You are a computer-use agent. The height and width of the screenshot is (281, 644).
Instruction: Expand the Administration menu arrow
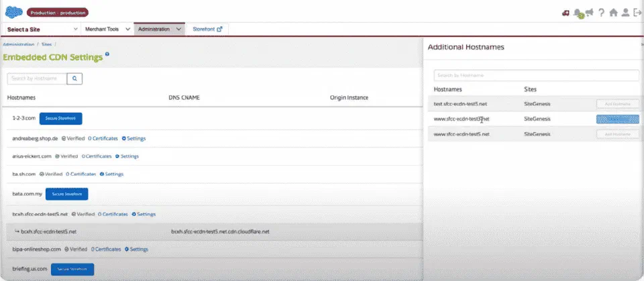click(x=178, y=29)
